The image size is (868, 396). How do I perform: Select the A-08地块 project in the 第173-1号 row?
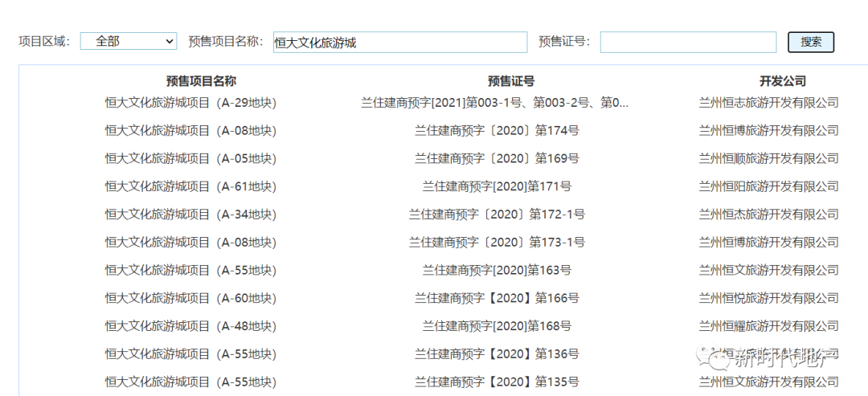pos(190,242)
